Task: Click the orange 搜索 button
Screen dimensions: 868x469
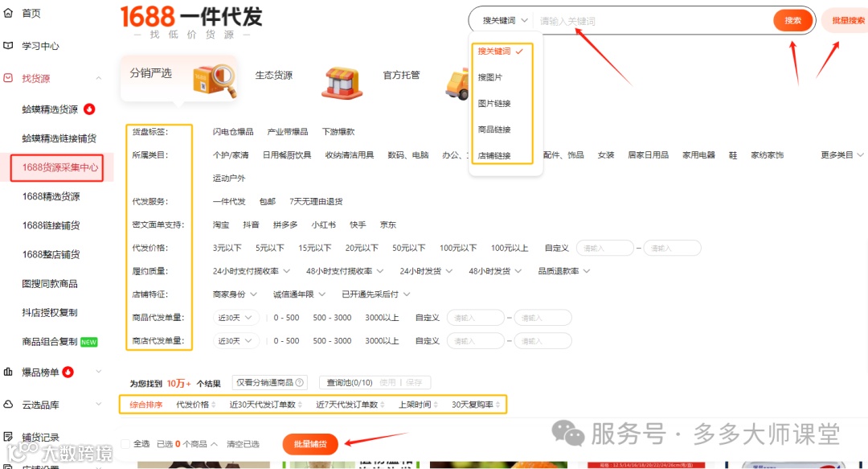Action: tap(792, 20)
